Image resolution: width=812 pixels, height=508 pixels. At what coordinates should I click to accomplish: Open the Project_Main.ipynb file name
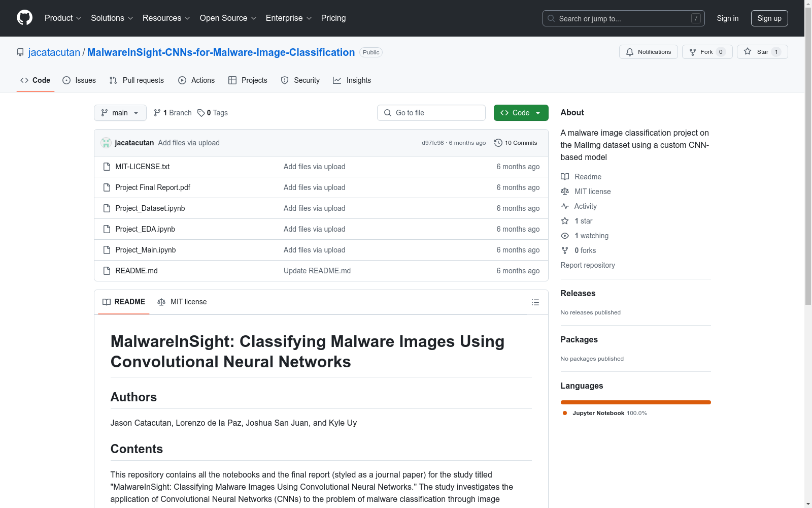(x=146, y=250)
